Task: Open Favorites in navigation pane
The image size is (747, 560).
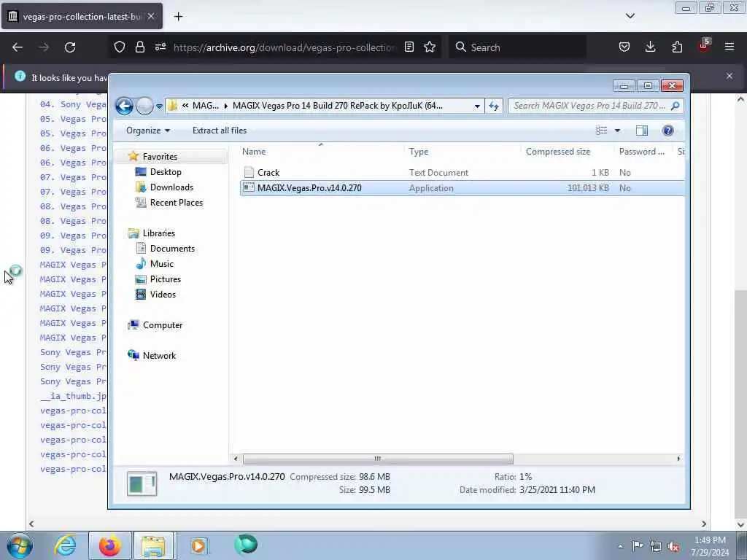Action: pos(160,157)
